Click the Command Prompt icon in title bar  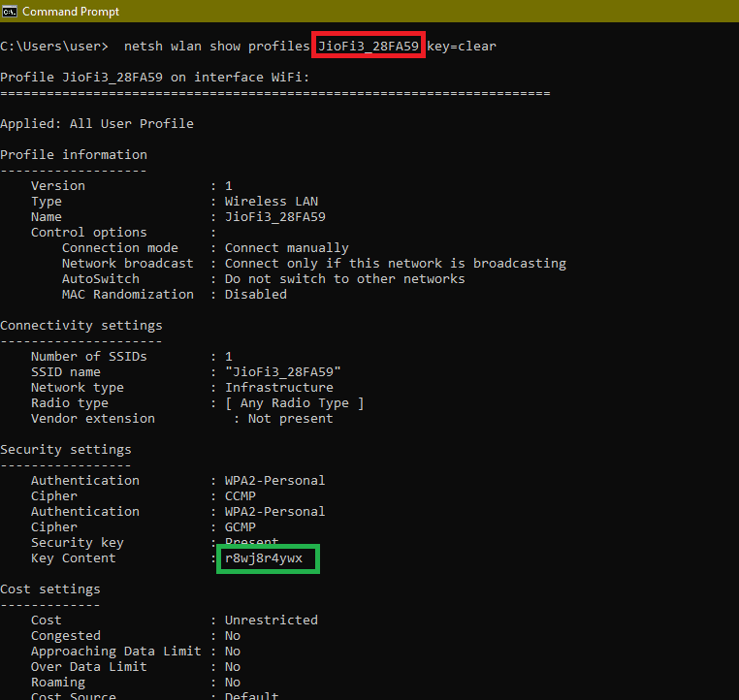pyautogui.click(x=10, y=12)
